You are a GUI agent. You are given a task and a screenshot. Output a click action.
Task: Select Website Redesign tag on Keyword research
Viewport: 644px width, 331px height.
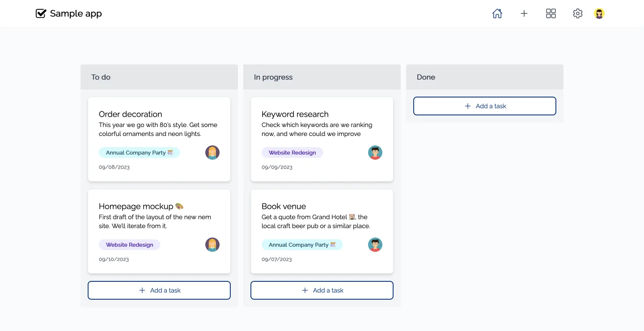[292, 153]
